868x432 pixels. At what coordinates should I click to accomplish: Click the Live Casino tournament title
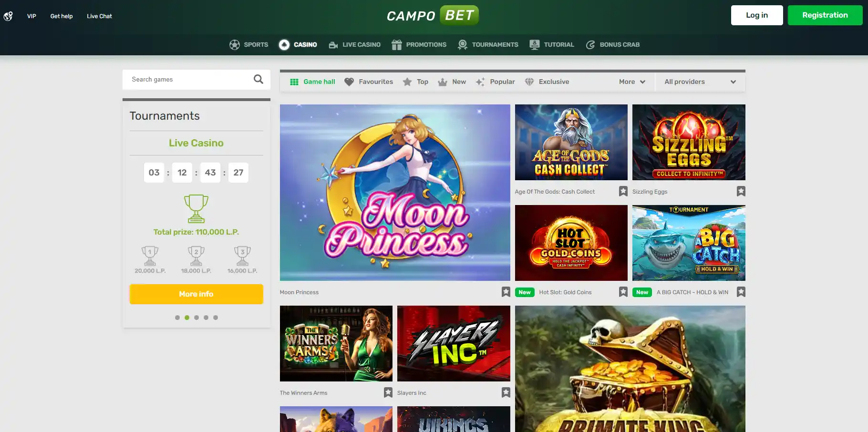(196, 143)
